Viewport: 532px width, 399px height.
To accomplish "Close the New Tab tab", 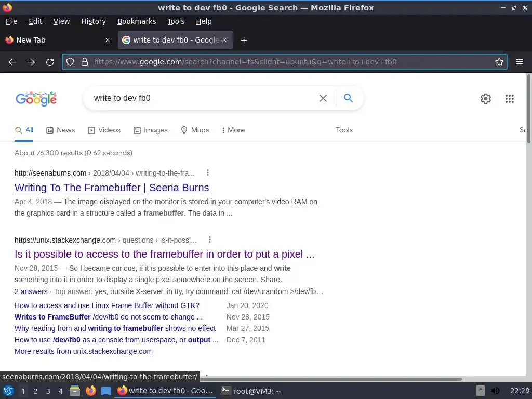I will click(x=108, y=40).
